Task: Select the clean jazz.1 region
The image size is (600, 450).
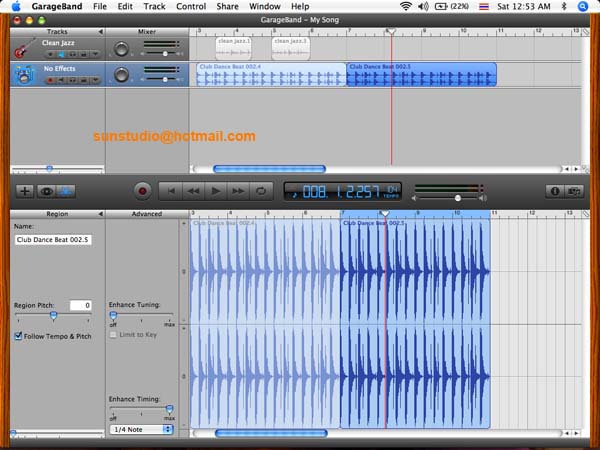Action: pos(233,49)
